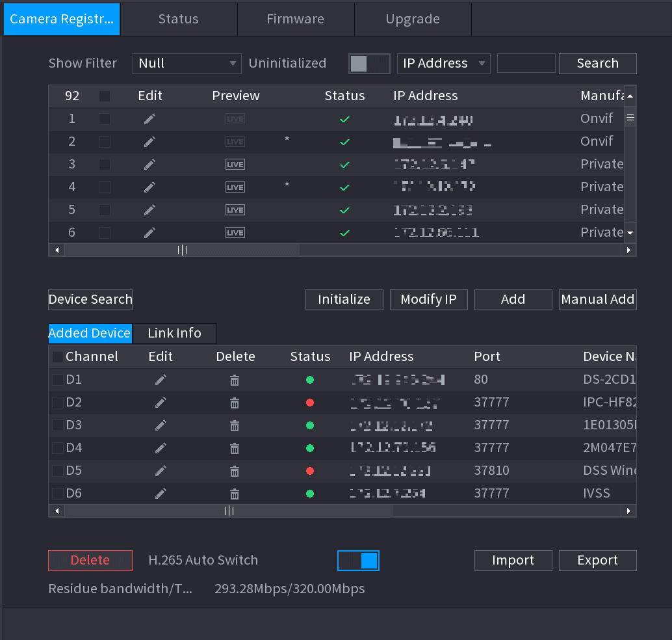
Task: Click the Import button
Action: click(513, 561)
